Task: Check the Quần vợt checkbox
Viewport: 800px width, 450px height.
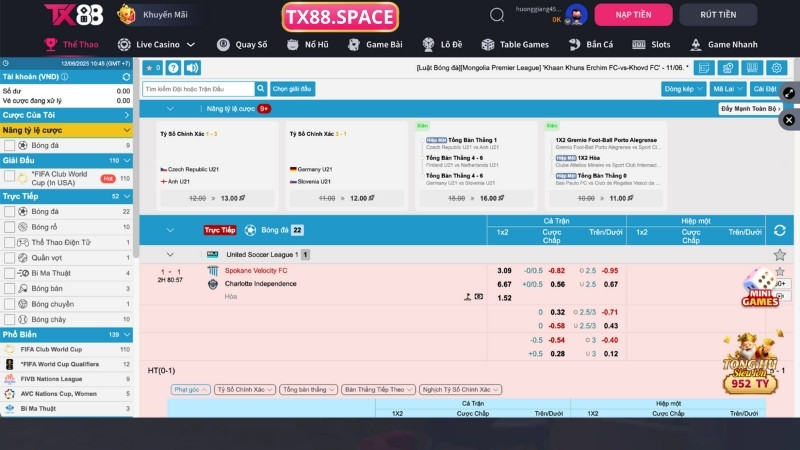Action: [9, 258]
